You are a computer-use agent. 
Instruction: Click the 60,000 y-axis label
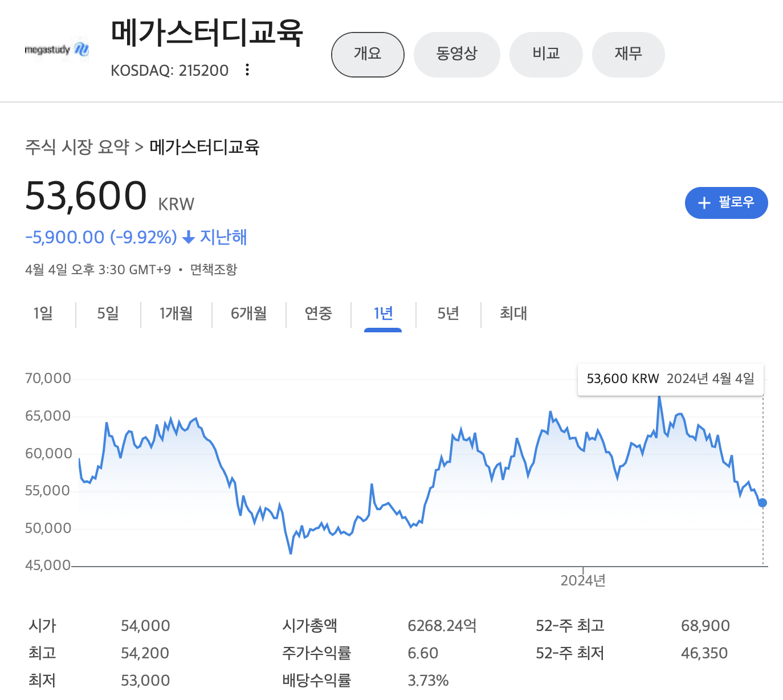click(48, 454)
